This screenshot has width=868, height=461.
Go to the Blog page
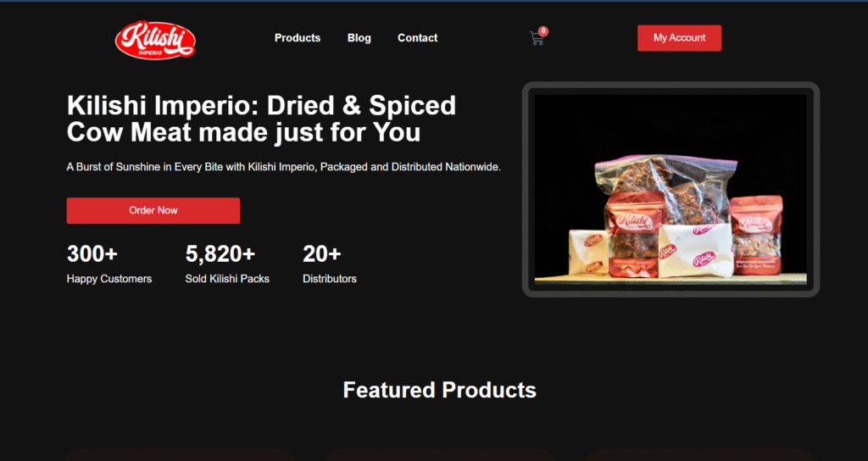[x=359, y=38]
